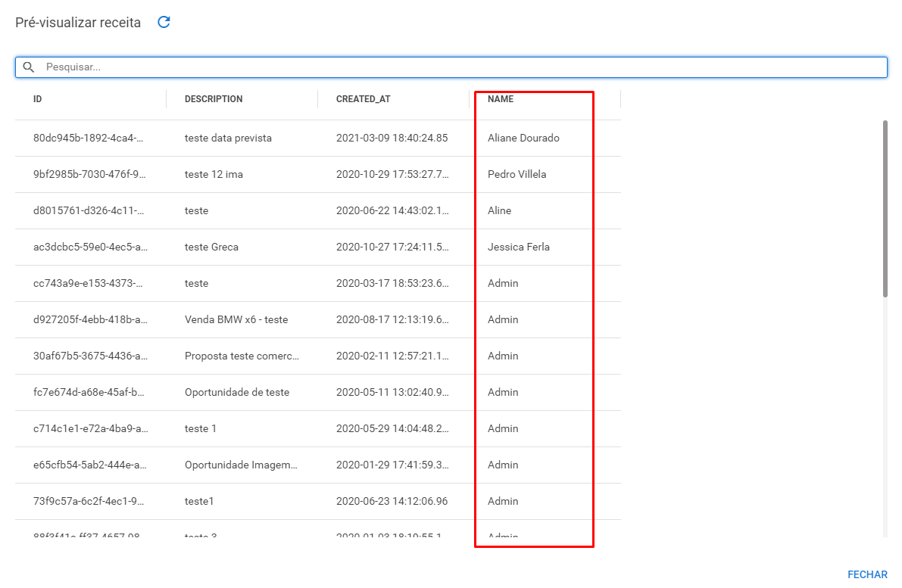The width and height of the screenshot is (902, 588).
Task: Select the ID cell 80dc945b-1892-4ca4
Action: pyautogui.click(x=88, y=138)
